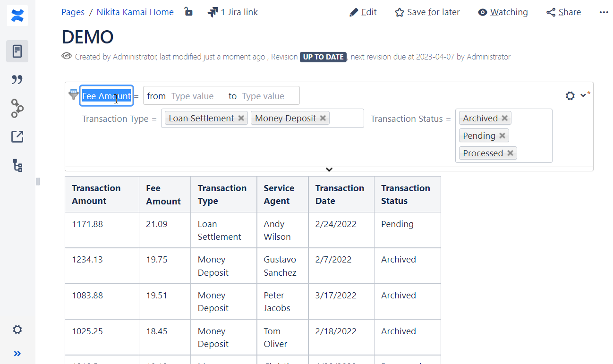
Task: Open the quote icon in sidebar
Action: (17, 79)
